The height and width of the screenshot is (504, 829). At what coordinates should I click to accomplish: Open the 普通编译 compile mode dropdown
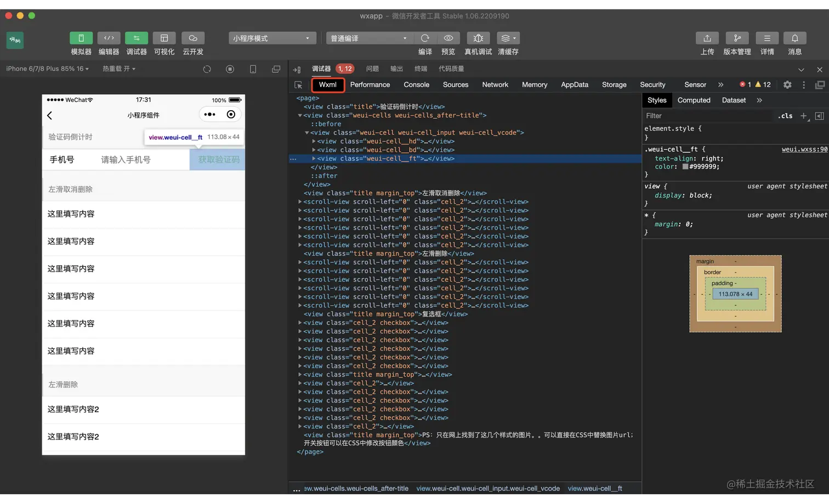(370, 38)
